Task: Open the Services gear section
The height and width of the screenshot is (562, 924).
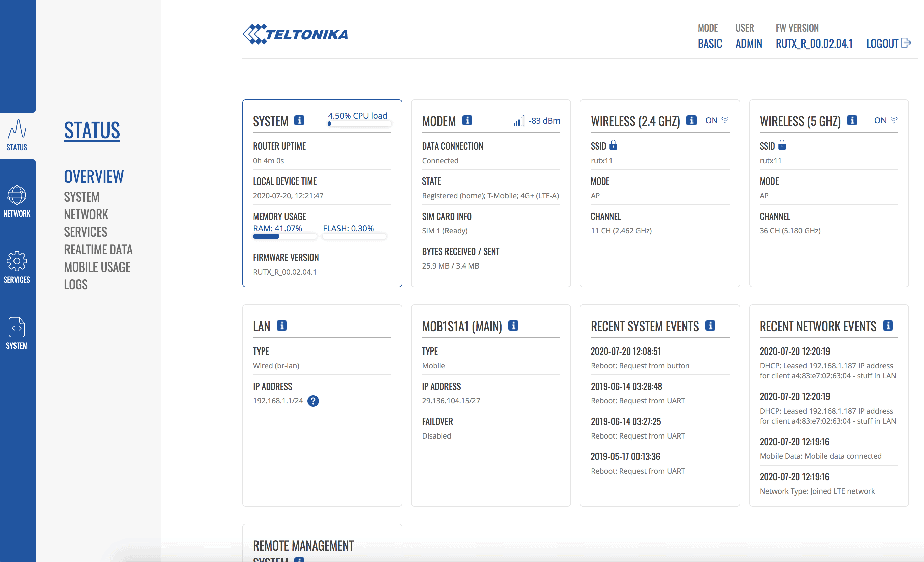Action: tap(17, 267)
